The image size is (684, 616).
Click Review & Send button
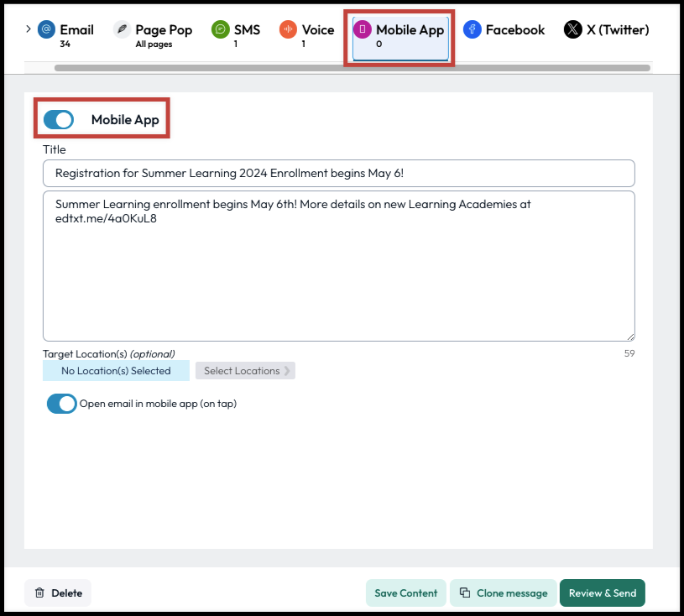point(603,593)
